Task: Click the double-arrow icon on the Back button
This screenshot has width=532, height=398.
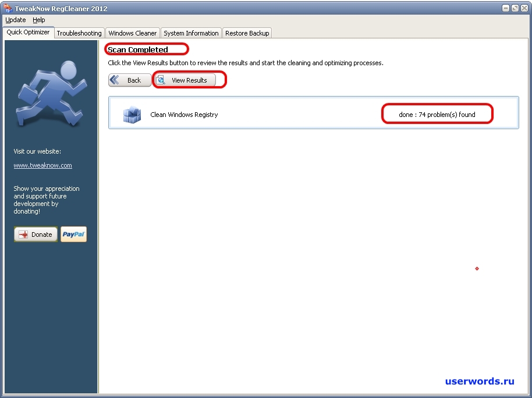Action: pyautogui.click(x=116, y=80)
